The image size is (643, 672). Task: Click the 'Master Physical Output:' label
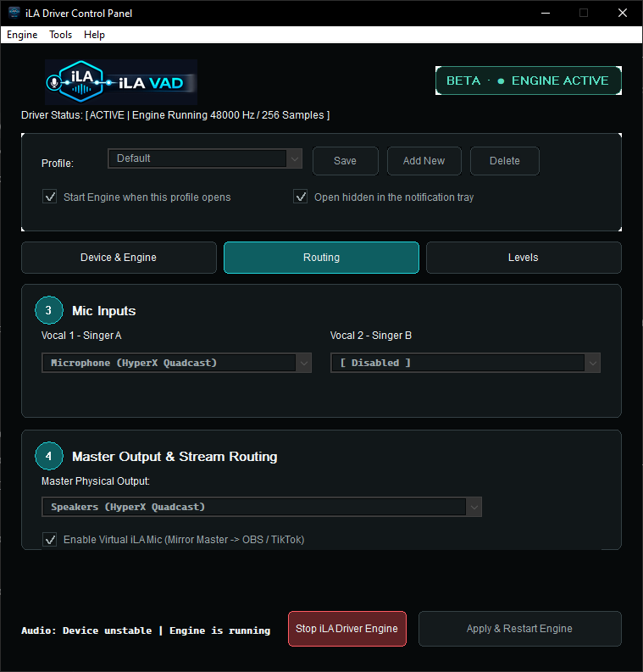point(96,481)
